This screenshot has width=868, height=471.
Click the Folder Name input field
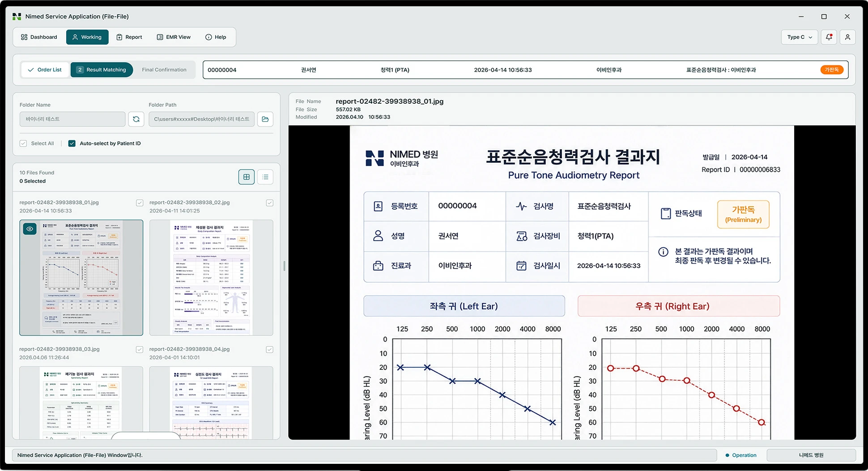click(x=72, y=119)
